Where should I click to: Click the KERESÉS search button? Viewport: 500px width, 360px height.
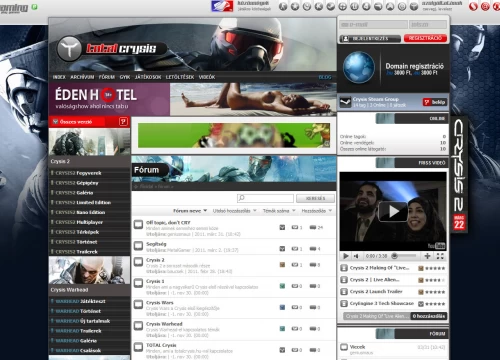[x=315, y=198]
